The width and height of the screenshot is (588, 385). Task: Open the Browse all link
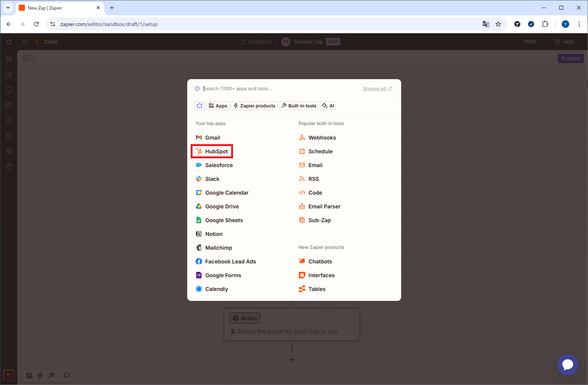tap(377, 89)
